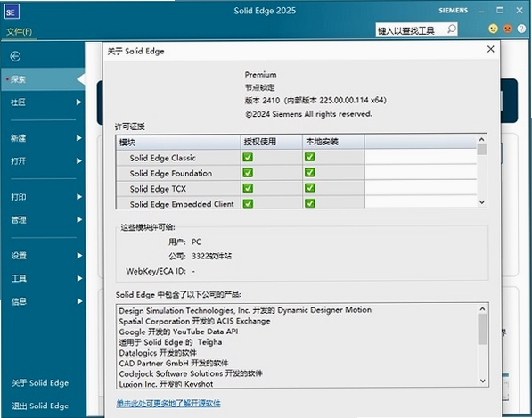Toggle Solid Edge Foundation 本地安装 checkbox
This screenshot has width=532, height=418.
click(309, 173)
